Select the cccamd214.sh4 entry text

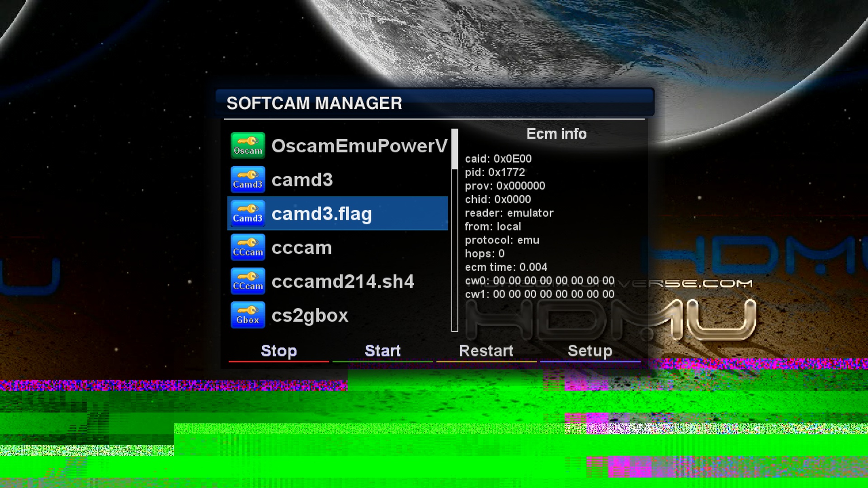343,282
